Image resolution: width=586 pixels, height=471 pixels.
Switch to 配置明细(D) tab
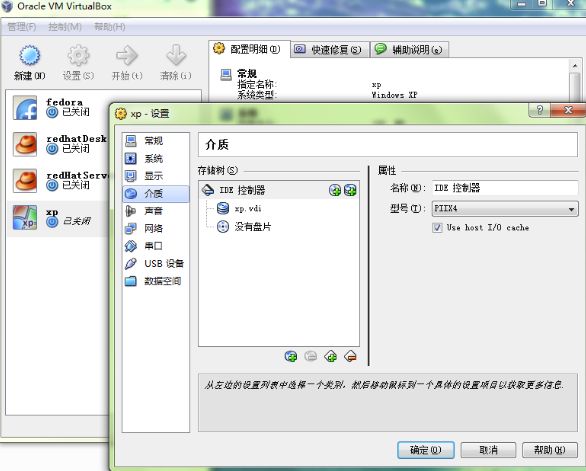(x=249, y=49)
